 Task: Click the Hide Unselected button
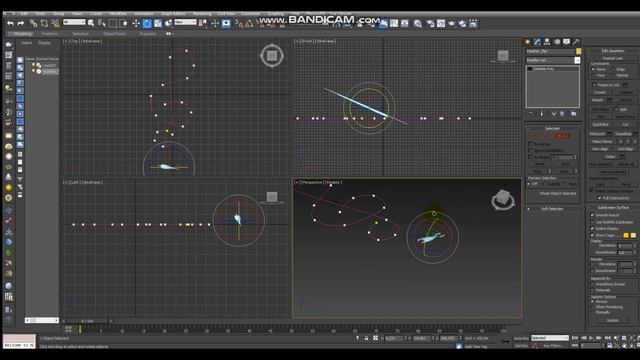click(x=612, y=172)
